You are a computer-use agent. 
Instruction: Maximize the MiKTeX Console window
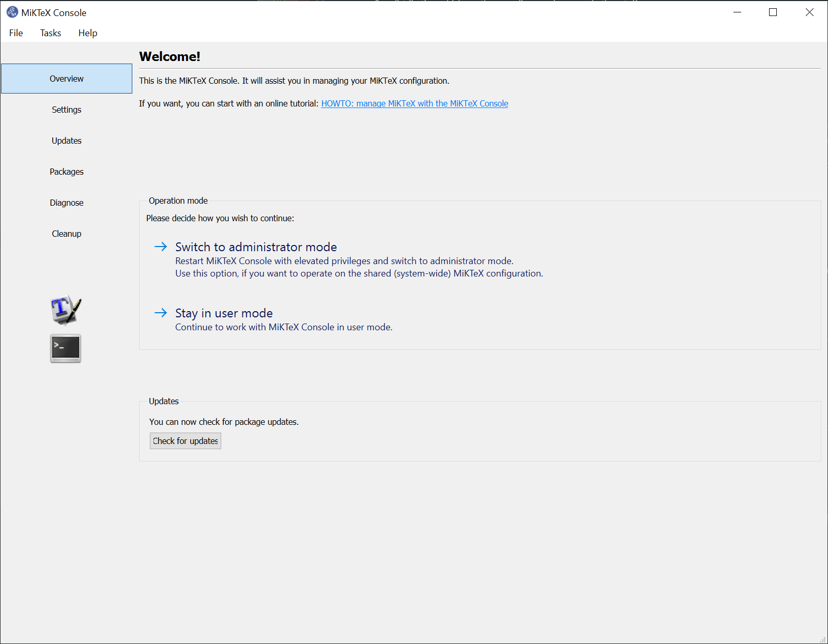pos(773,12)
